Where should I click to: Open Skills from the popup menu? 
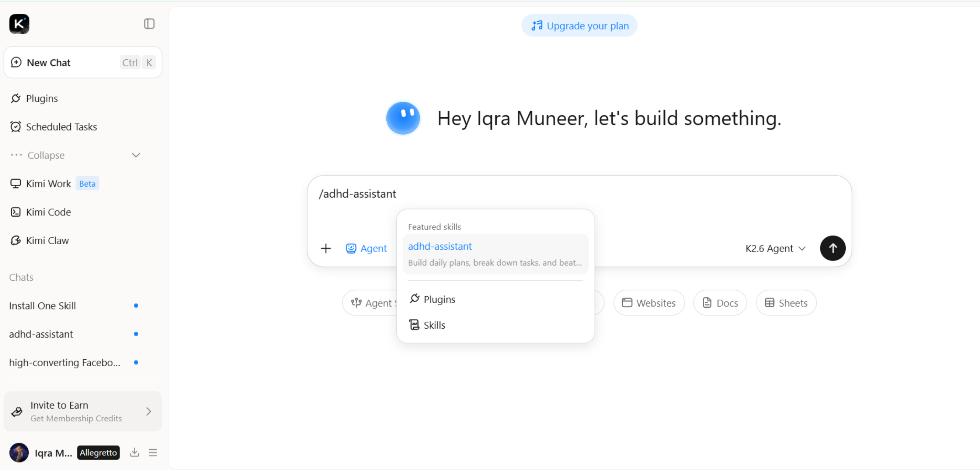(x=495, y=325)
